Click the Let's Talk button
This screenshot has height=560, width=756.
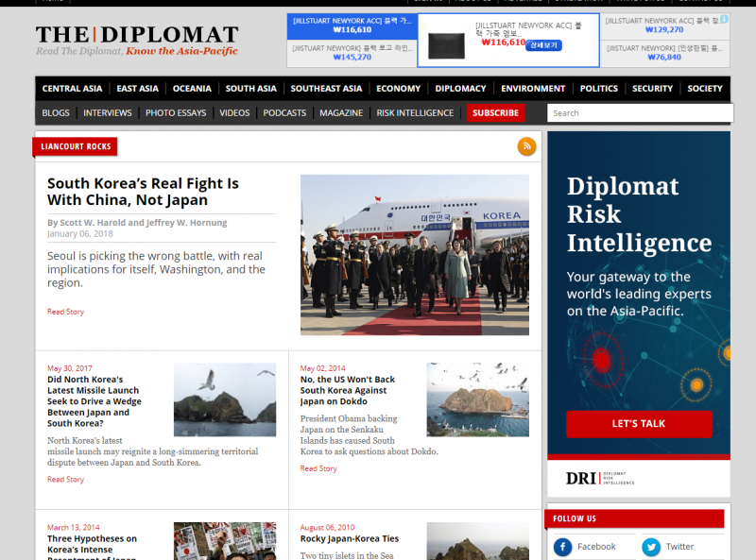click(x=639, y=423)
